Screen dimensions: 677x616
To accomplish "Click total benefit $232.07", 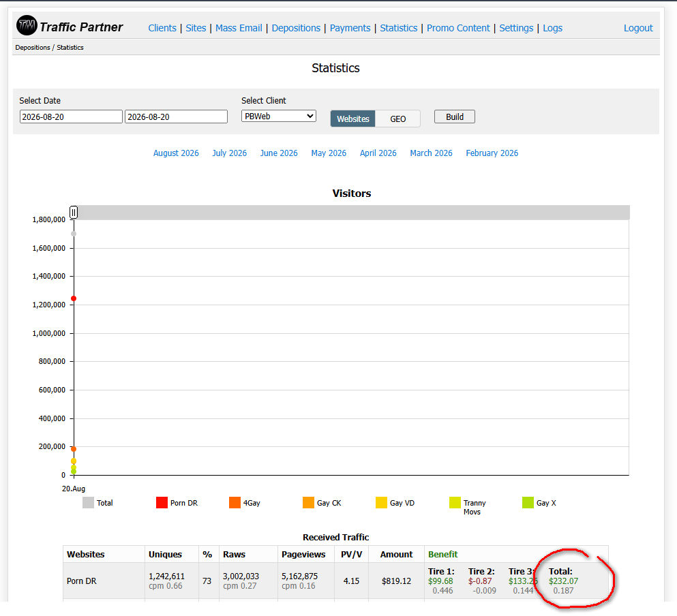I will (x=563, y=581).
